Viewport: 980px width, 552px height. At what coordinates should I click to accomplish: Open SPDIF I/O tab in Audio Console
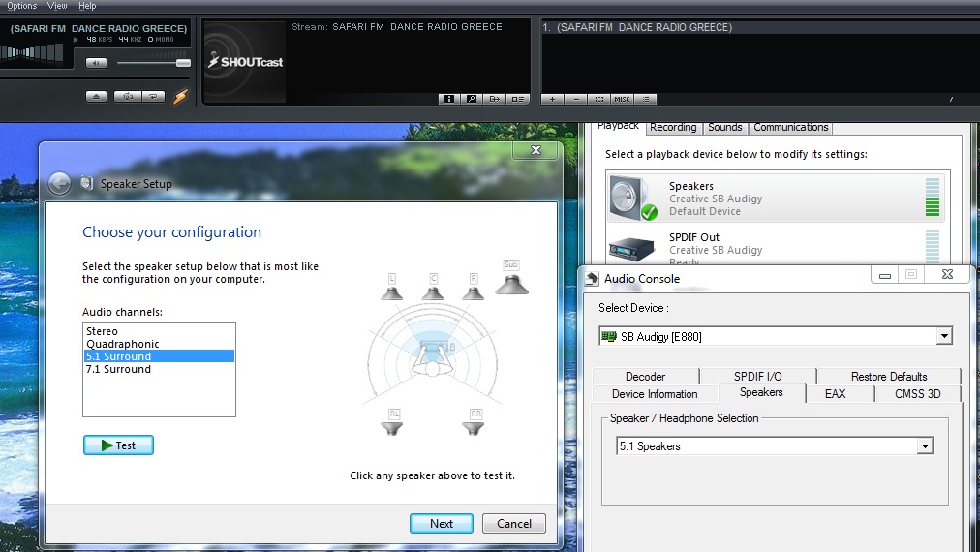(757, 377)
